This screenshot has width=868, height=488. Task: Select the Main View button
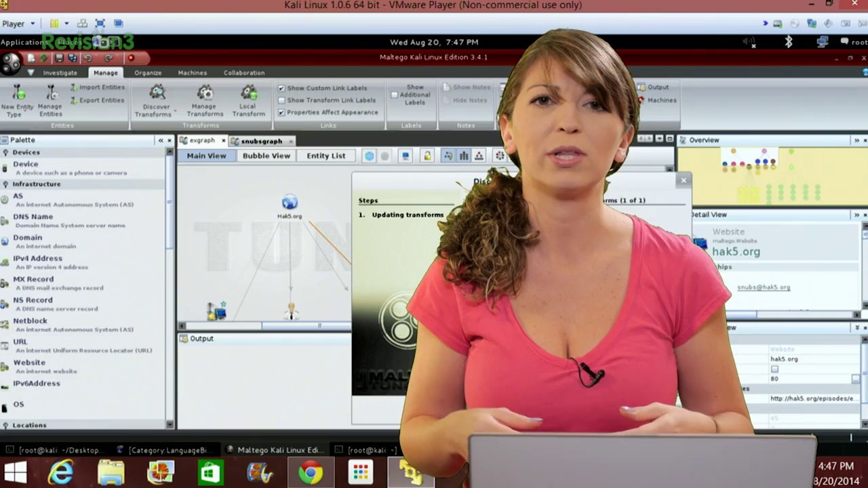click(x=207, y=156)
